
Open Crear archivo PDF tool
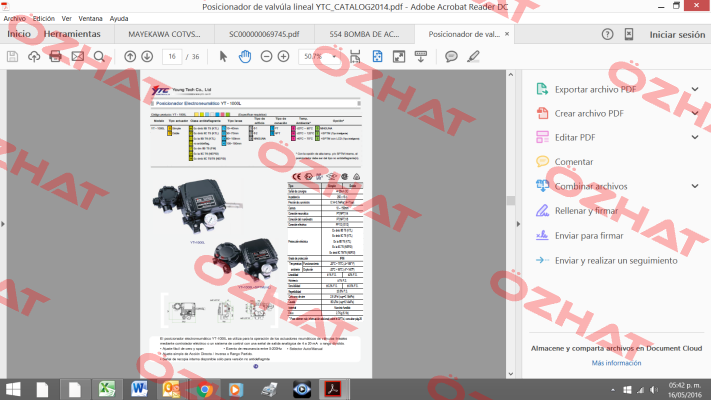pos(589,113)
